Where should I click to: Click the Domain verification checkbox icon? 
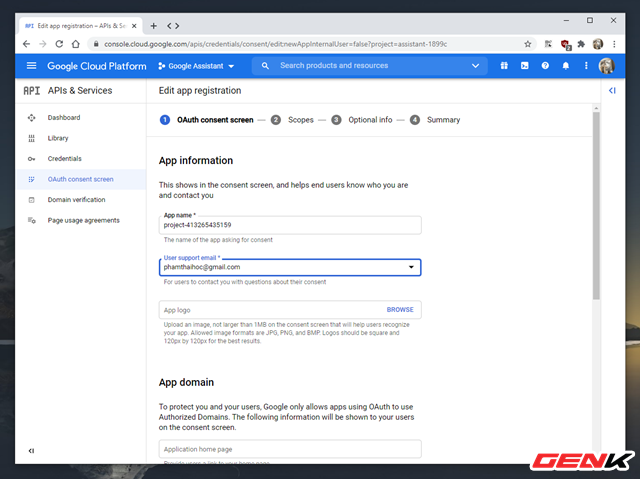pyautogui.click(x=31, y=200)
